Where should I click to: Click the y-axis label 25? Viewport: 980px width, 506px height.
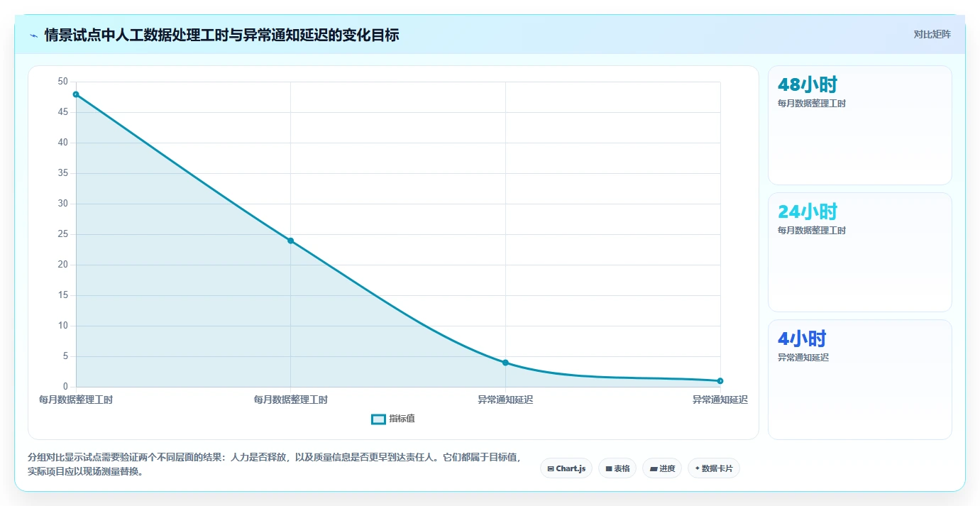pyautogui.click(x=63, y=234)
